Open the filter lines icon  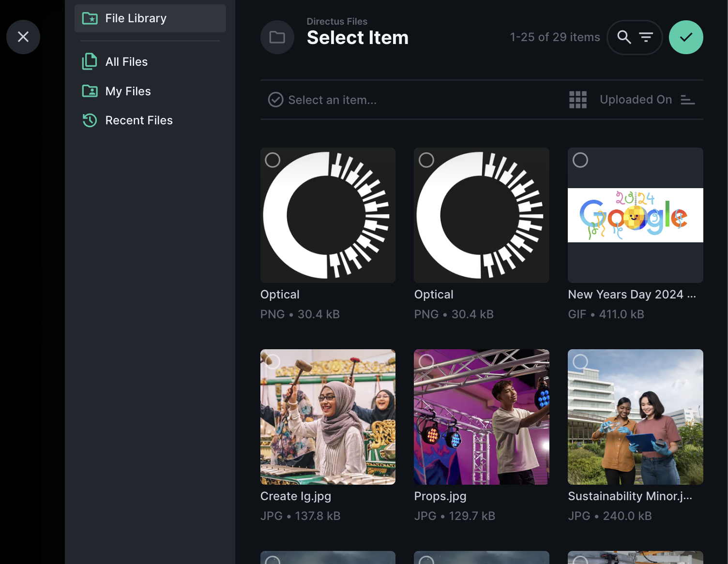point(646,37)
